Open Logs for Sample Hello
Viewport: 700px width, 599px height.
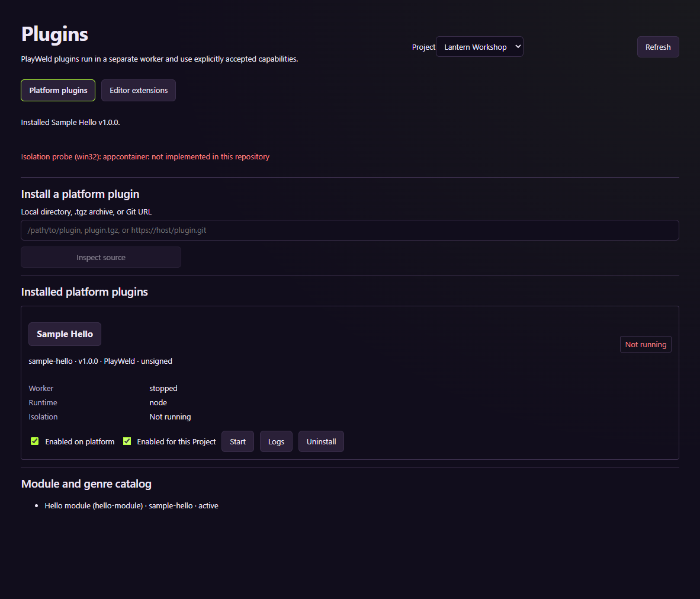(x=276, y=441)
